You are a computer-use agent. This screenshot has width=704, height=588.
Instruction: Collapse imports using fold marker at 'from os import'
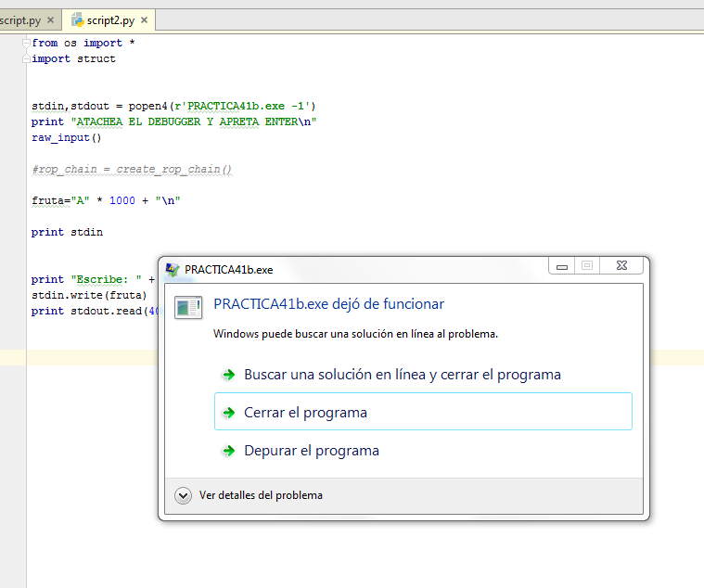pyautogui.click(x=27, y=44)
